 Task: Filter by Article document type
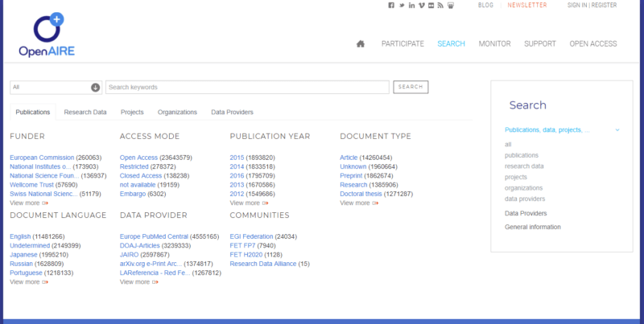(x=349, y=158)
